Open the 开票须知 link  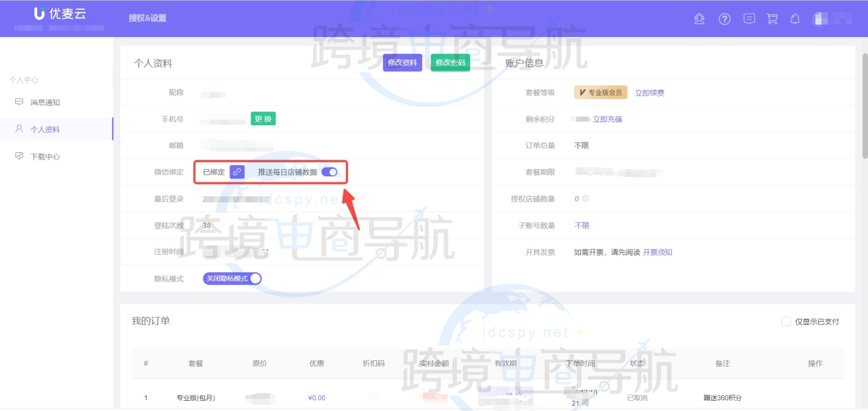coord(658,252)
